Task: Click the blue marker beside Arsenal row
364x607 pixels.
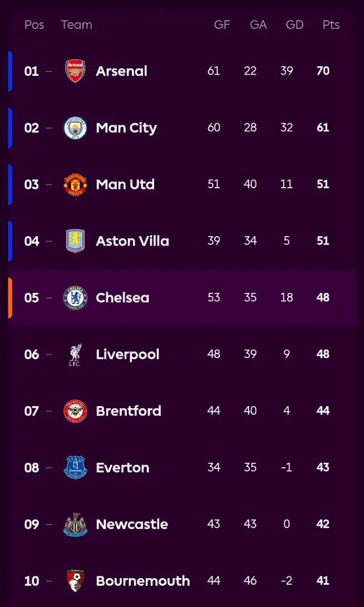Action: tap(10, 71)
